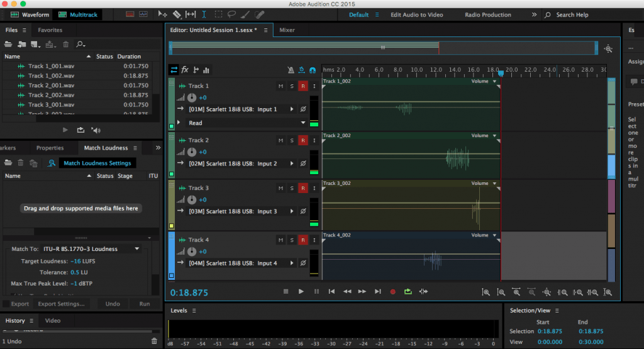The image size is (644, 349).
Task: Disarm record on Track 1
Action: pos(303,86)
